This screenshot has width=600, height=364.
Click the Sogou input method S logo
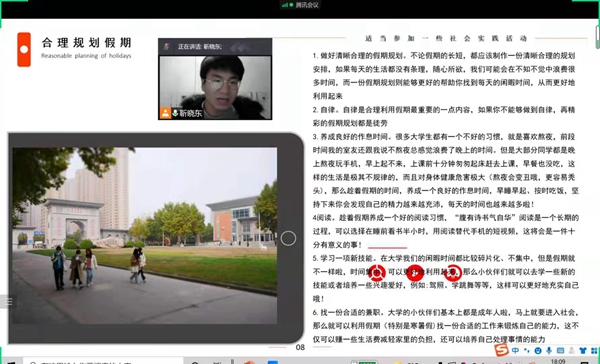[x=501, y=349]
